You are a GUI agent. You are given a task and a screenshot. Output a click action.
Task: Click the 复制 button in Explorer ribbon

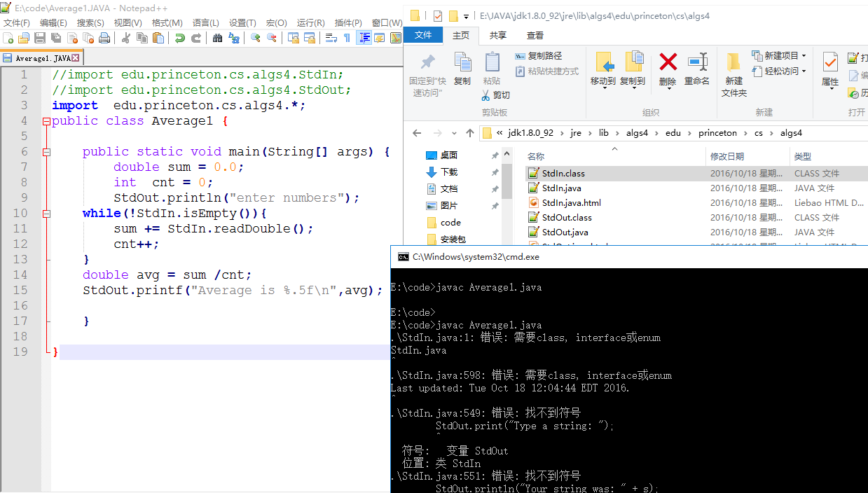462,69
